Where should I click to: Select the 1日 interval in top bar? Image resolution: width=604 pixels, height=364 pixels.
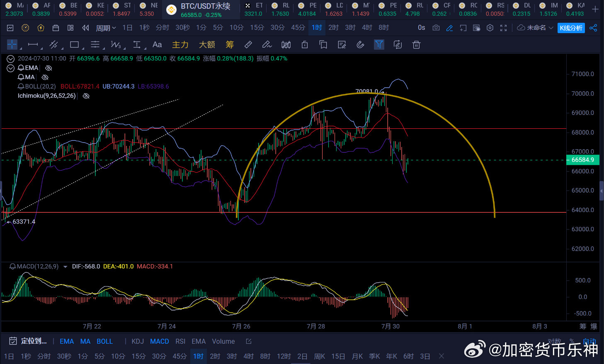(127, 27)
